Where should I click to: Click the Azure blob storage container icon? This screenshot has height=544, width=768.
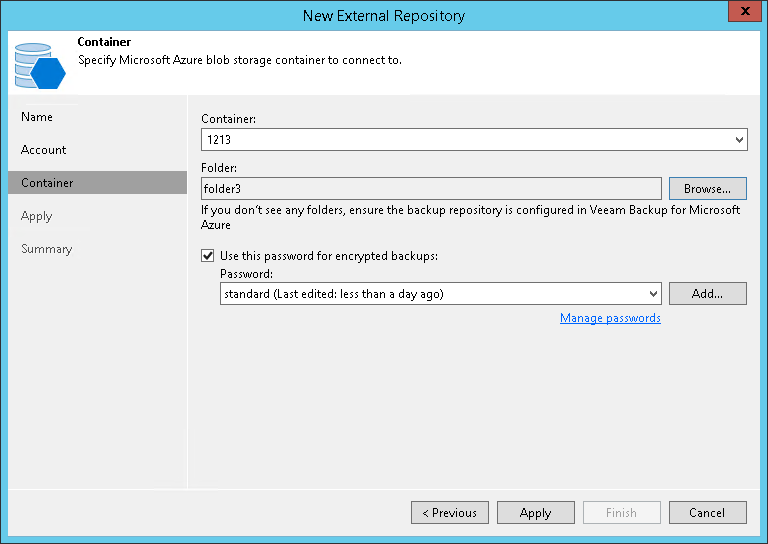click(x=40, y=64)
